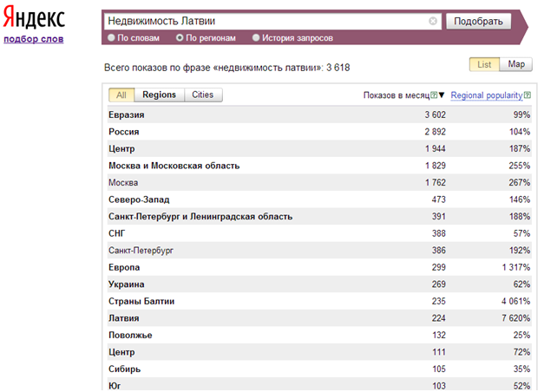Click the Всего показов по фразе summary text

click(x=227, y=68)
